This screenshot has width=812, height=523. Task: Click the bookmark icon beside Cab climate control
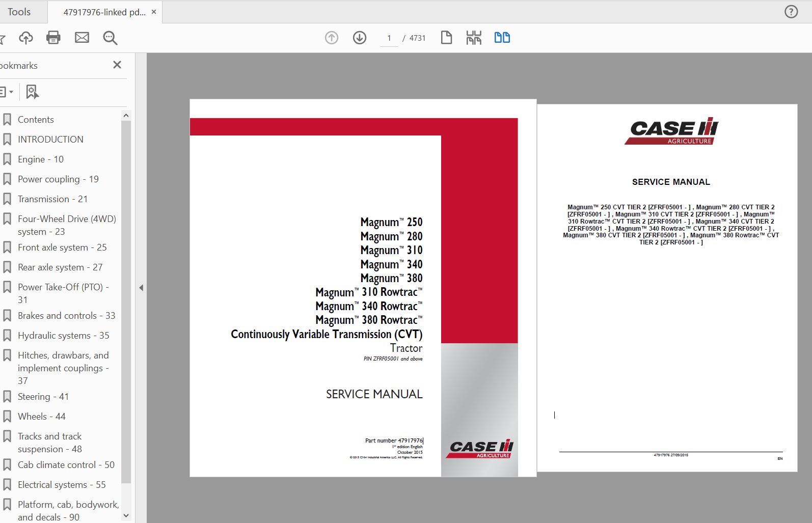coord(7,465)
